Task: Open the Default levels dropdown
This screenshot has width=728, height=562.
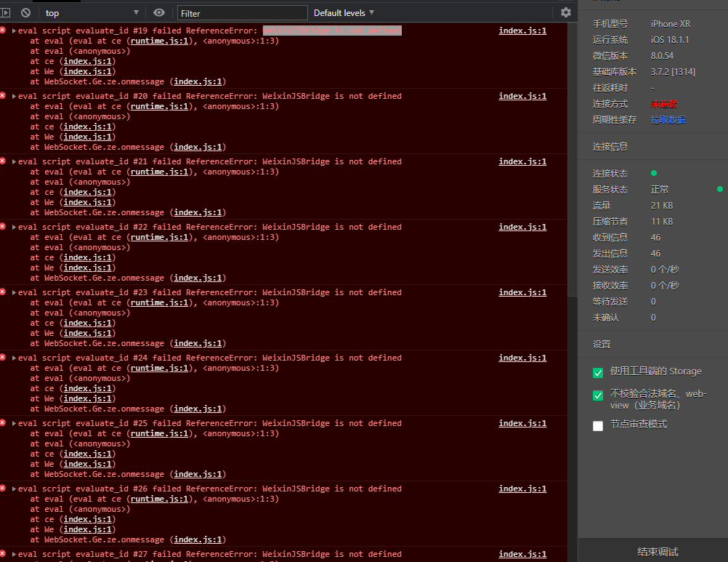Action: (344, 13)
